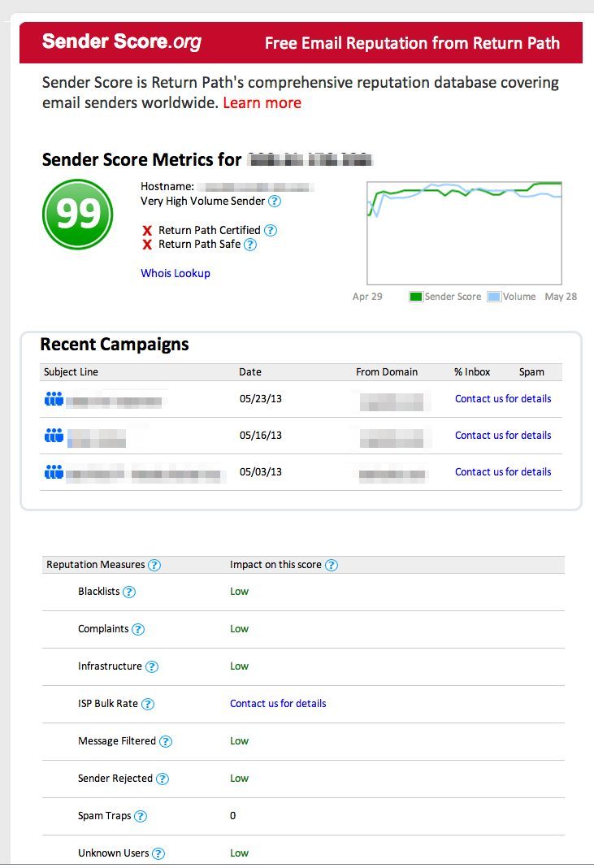The height and width of the screenshot is (868, 594).
Task: Click the 0 value for Spam Traps
Action: pyautogui.click(x=233, y=815)
